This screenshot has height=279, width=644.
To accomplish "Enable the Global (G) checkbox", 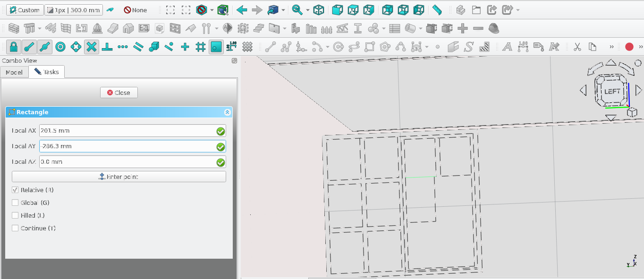I will click(15, 203).
